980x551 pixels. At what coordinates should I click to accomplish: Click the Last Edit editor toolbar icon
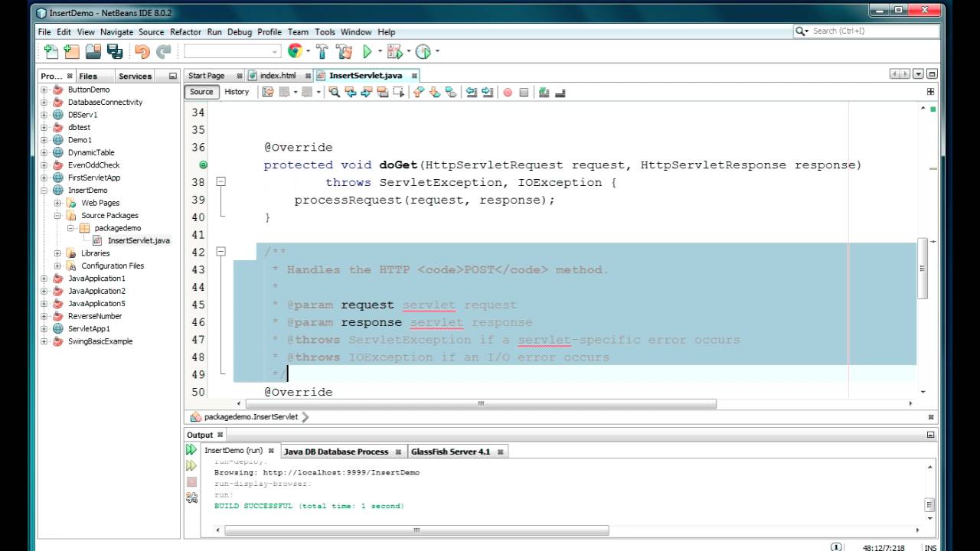[268, 92]
